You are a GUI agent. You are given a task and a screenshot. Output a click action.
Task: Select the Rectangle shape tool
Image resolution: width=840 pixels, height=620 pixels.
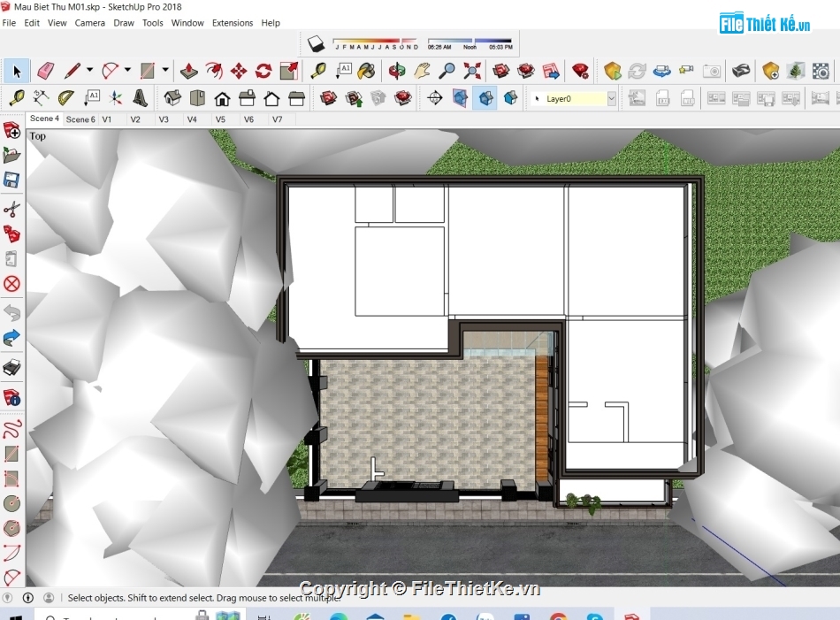(x=148, y=71)
